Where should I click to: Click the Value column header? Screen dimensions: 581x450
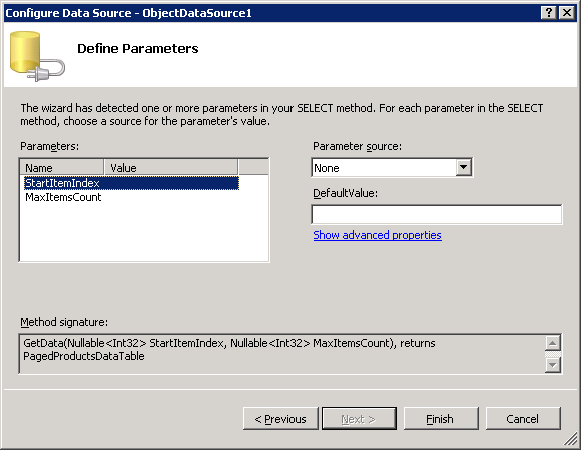point(171,168)
